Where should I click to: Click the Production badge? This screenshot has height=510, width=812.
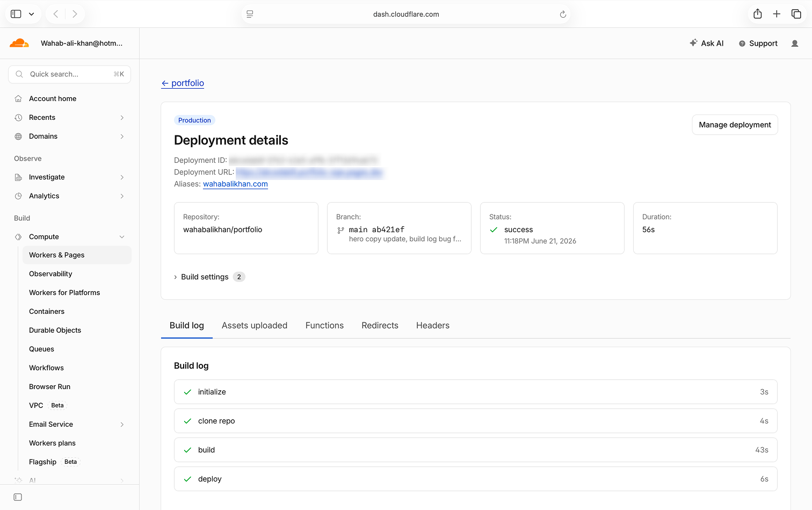[x=194, y=120]
